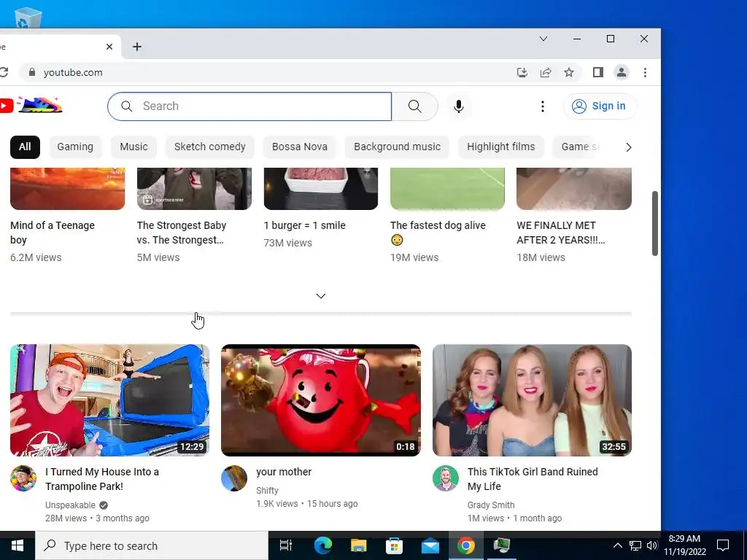Open The fastest dog alive short
The width and height of the screenshot is (747, 560).
click(x=438, y=233)
